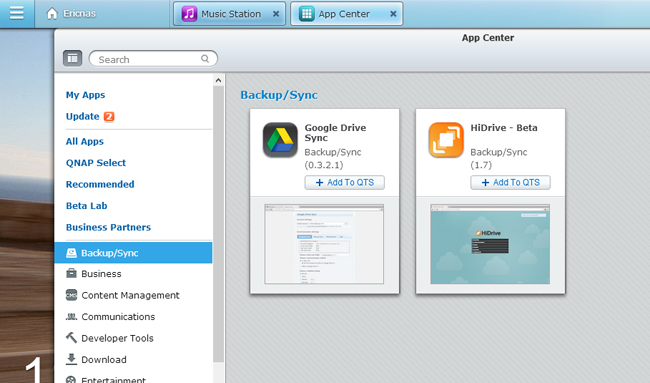This screenshot has width=650, height=383.
Task: Click the orange update count badge
Action: 109,116
